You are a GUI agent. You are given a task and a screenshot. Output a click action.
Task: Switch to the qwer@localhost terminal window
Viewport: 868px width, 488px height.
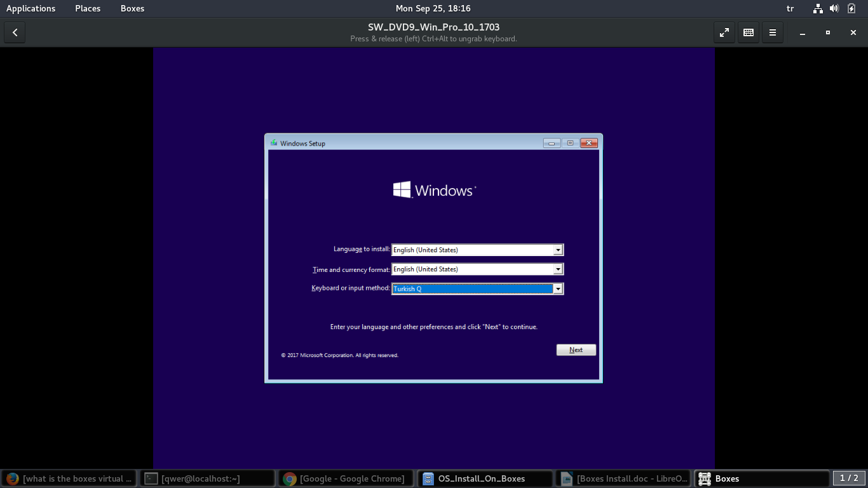pos(207,478)
